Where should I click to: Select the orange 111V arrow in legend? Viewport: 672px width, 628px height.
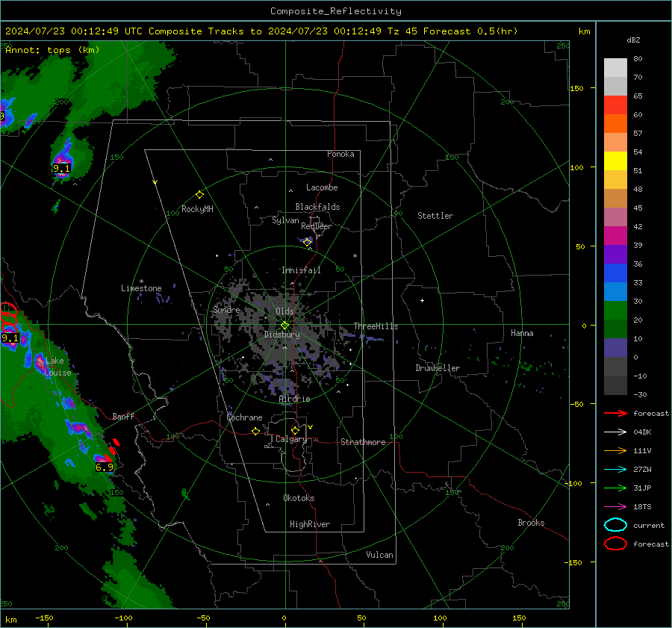(615, 450)
